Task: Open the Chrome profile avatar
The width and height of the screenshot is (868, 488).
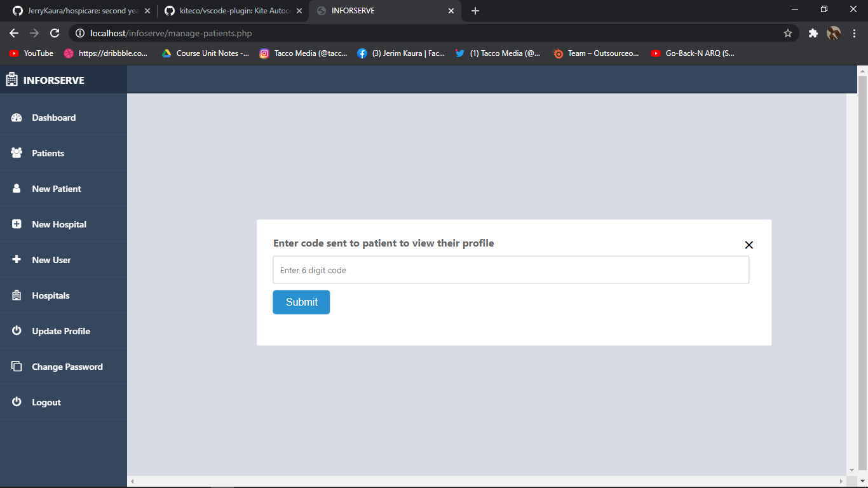Action: 834,33
